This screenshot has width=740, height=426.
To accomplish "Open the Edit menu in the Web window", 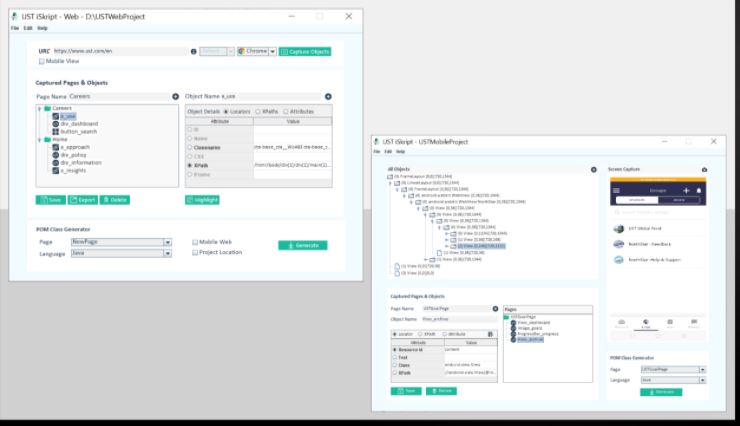I will click(28, 28).
